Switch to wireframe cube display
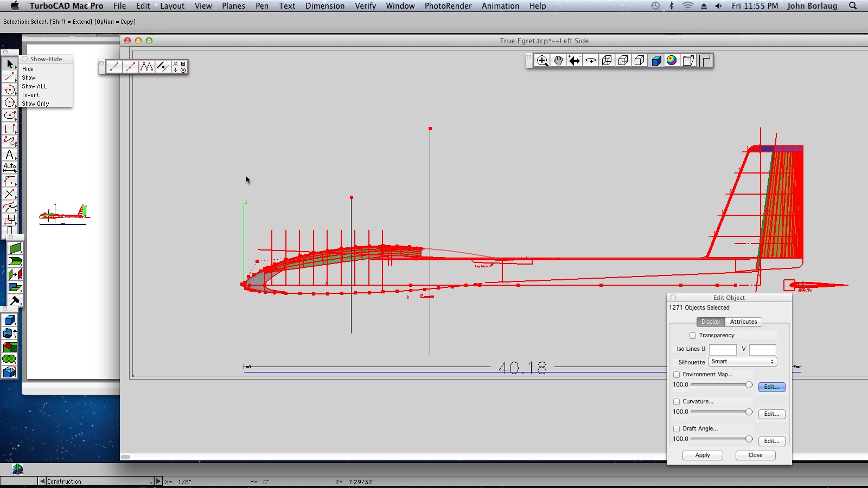Viewport: 868px width, 488px height. [607, 61]
